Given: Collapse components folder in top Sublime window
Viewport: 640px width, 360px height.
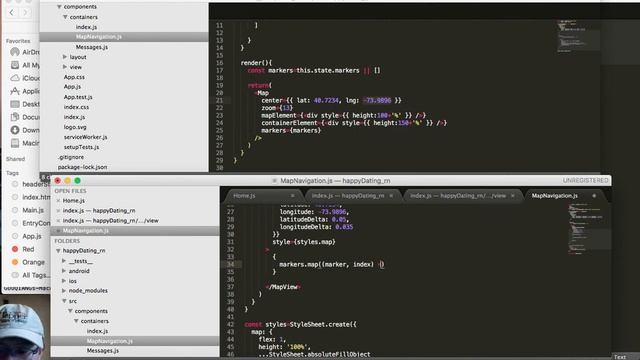Looking at the screenshot, I should click(59, 7).
